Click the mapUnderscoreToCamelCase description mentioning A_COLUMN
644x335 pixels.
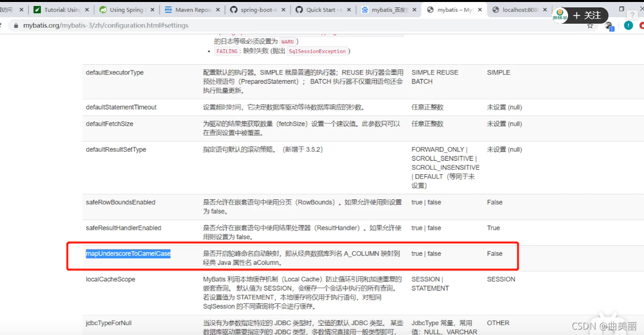click(301, 258)
